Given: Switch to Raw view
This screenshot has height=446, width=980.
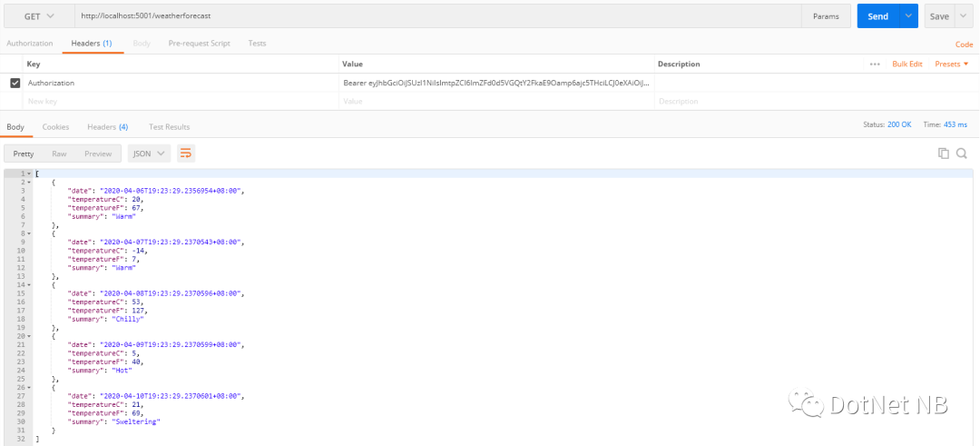Looking at the screenshot, I should [59, 154].
